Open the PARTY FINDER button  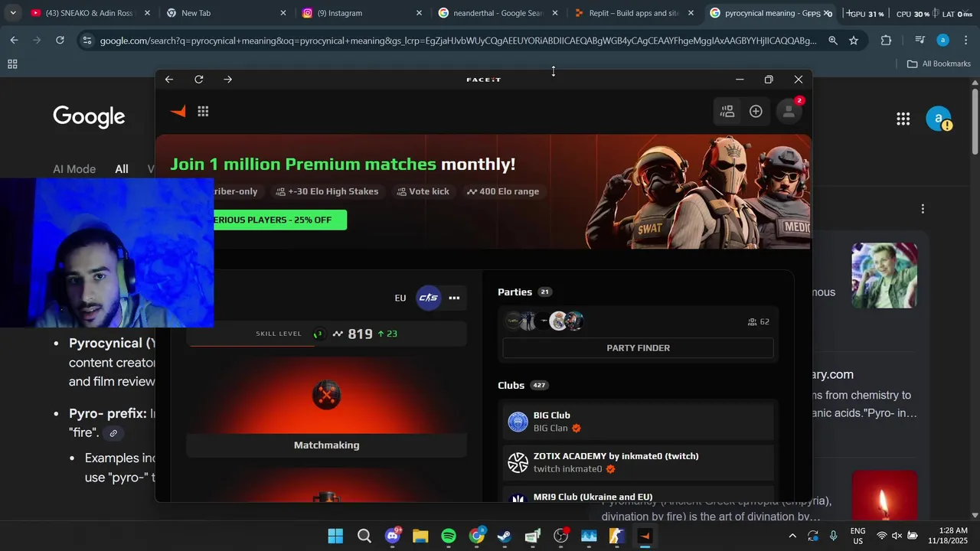pyautogui.click(x=638, y=348)
